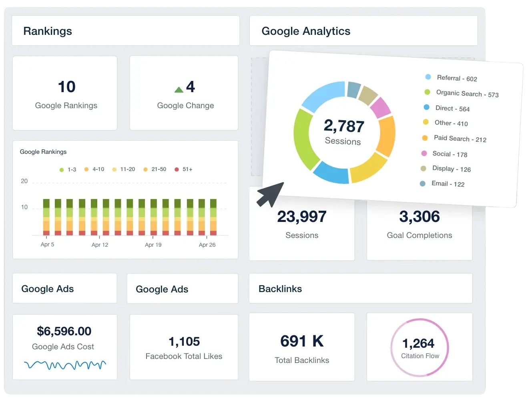The height and width of the screenshot is (399, 532).
Task: Click the Display legend dot
Action: click(423, 168)
